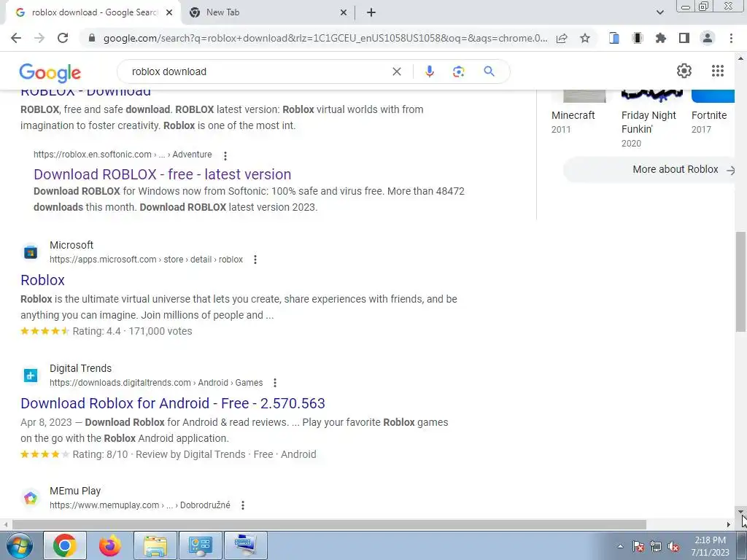Click the scrollbar up arrow

741,58
